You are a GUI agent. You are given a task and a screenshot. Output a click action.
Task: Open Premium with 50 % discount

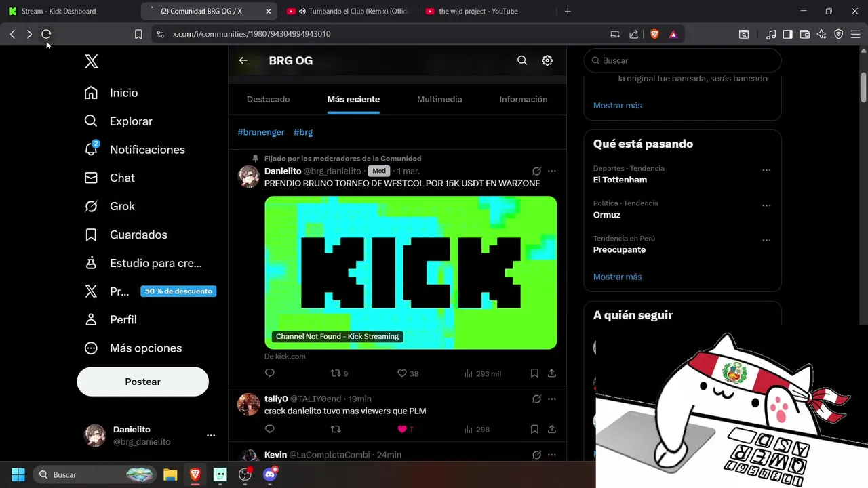[x=150, y=291]
